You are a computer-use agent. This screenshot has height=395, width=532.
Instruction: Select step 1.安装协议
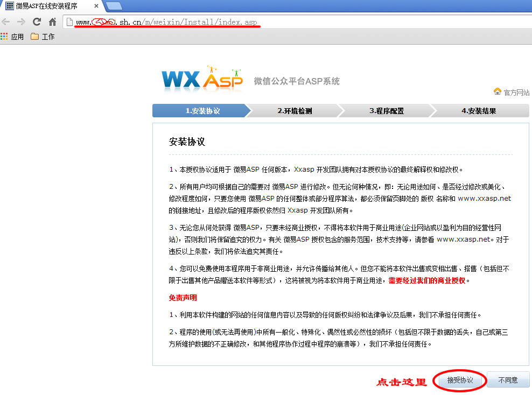pos(202,111)
